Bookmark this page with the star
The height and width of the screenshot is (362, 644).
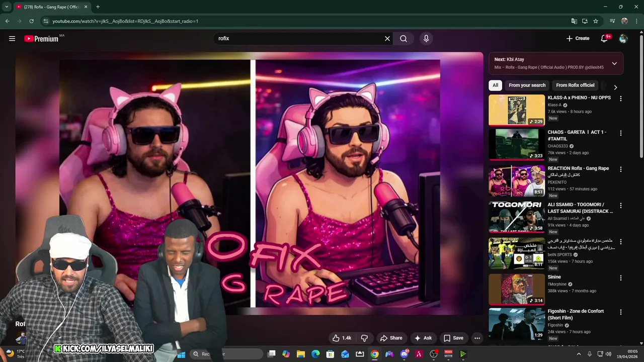596,21
